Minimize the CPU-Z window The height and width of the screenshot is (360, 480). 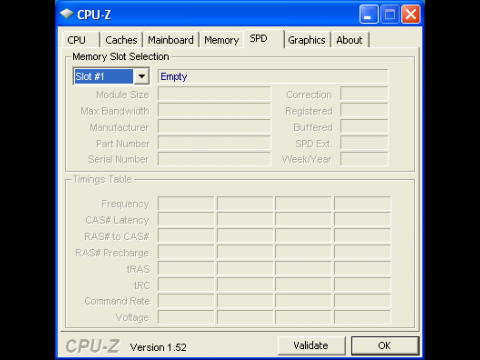pos(369,14)
